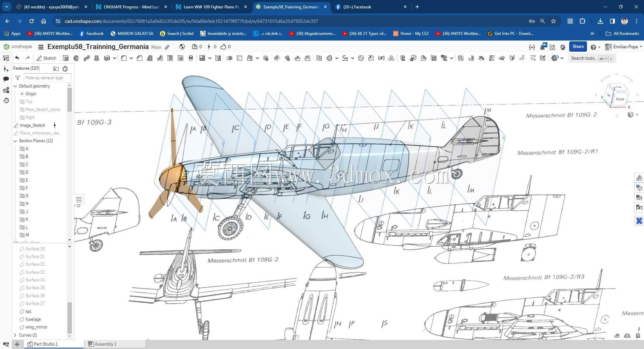The height and width of the screenshot is (349, 644).
Task: Select the Split tool
Action: click(x=239, y=58)
